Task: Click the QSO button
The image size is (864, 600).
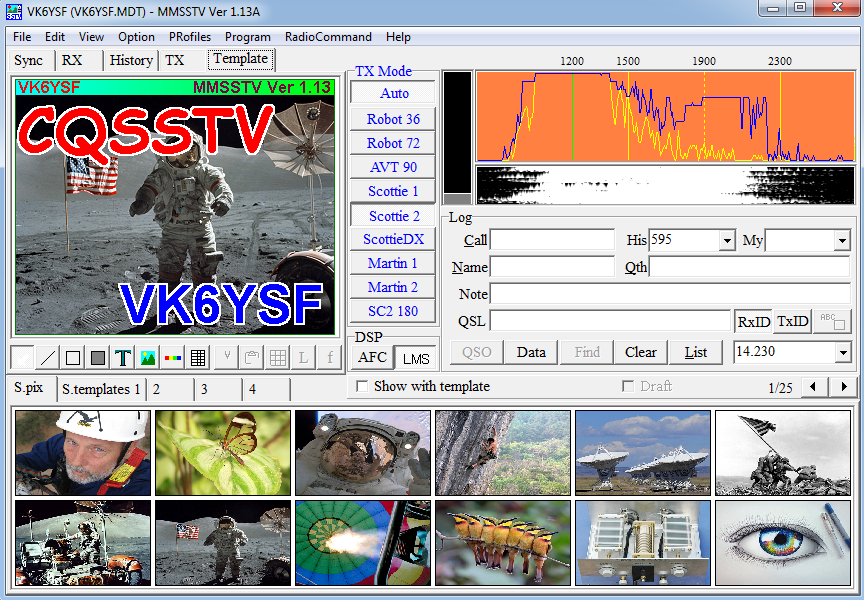Action: pos(477,353)
